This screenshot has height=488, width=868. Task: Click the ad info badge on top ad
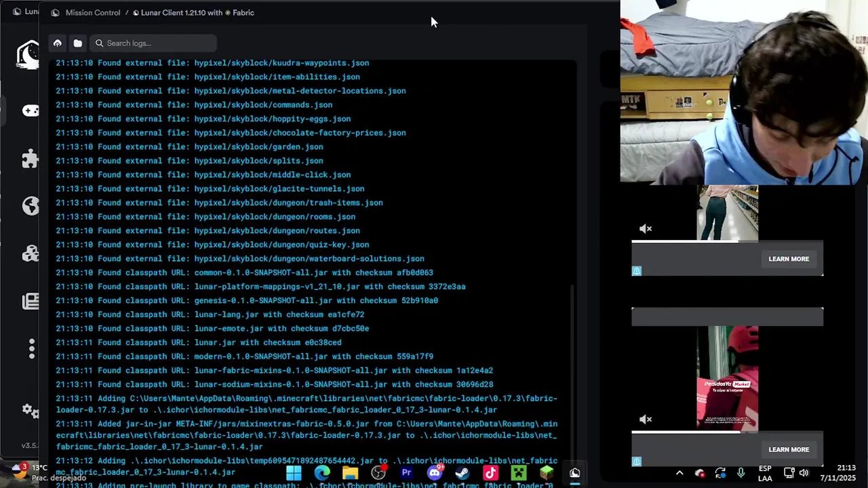[x=636, y=270]
